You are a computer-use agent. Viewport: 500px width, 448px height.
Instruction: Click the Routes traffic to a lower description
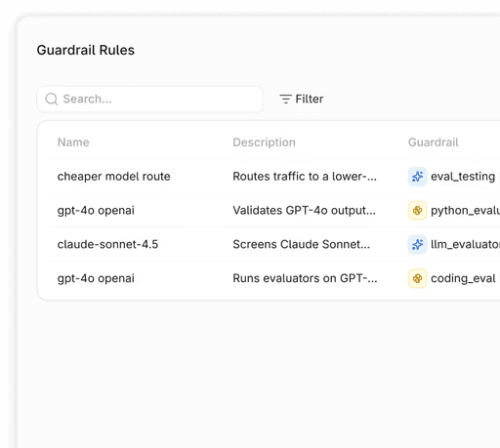click(305, 177)
